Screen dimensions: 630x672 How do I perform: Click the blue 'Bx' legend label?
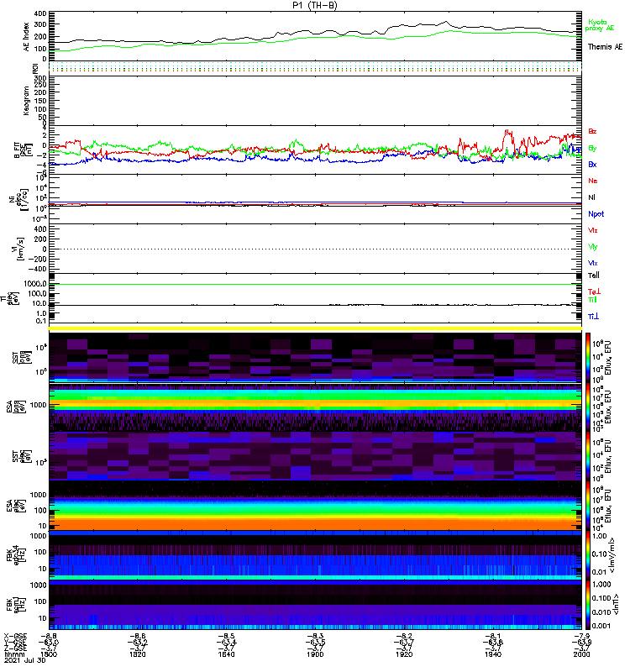pyautogui.click(x=592, y=165)
